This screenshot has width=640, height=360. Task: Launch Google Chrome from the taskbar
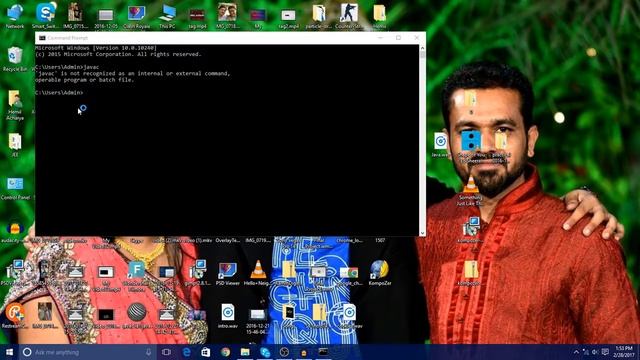225,352
